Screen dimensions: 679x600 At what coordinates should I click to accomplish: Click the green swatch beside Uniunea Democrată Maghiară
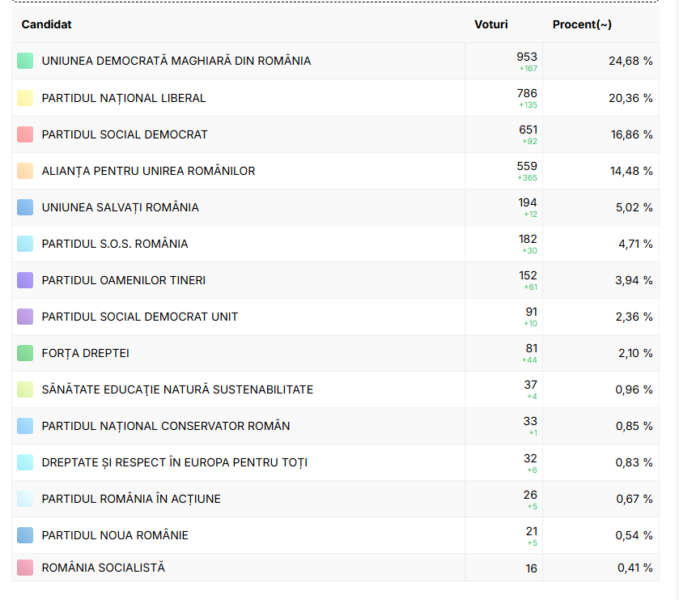point(25,62)
